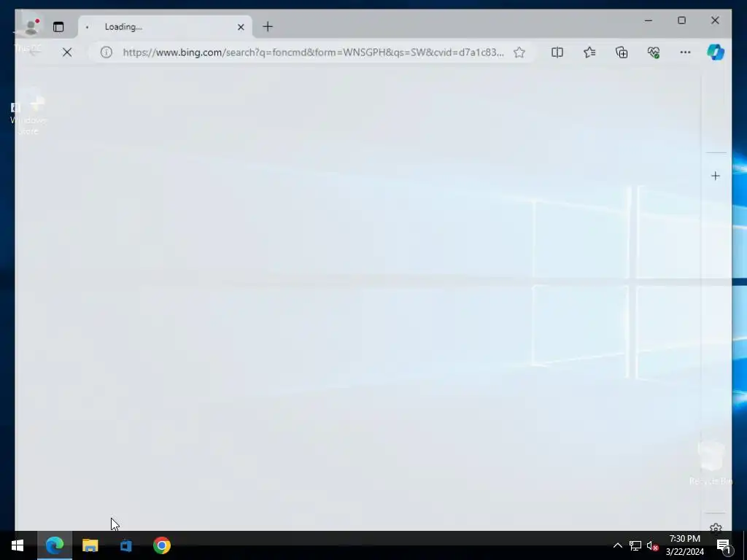Close the Loading... tab
The height and width of the screenshot is (560, 747).
point(241,27)
